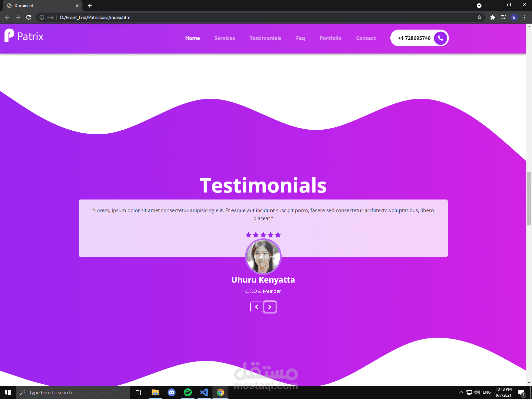This screenshot has width=532, height=399.
Task: View site information icon
Action: click(42, 17)
